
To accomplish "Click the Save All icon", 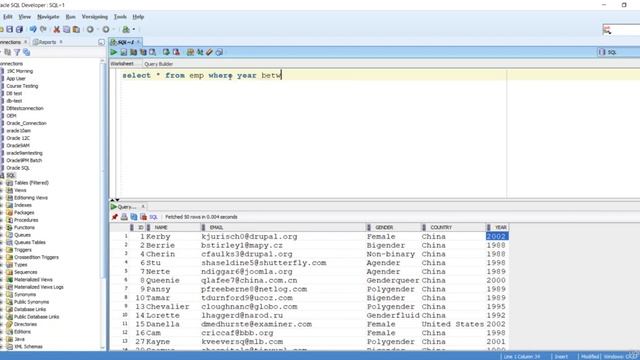I will (x=19, y=29).
